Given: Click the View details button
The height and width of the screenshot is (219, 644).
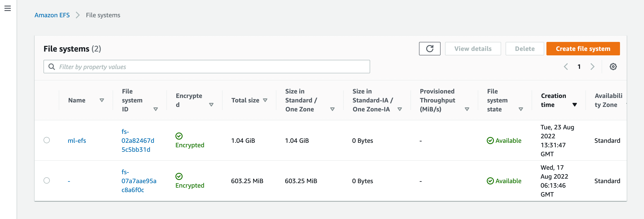Looking at the screenshot, I should coord(473,48).
